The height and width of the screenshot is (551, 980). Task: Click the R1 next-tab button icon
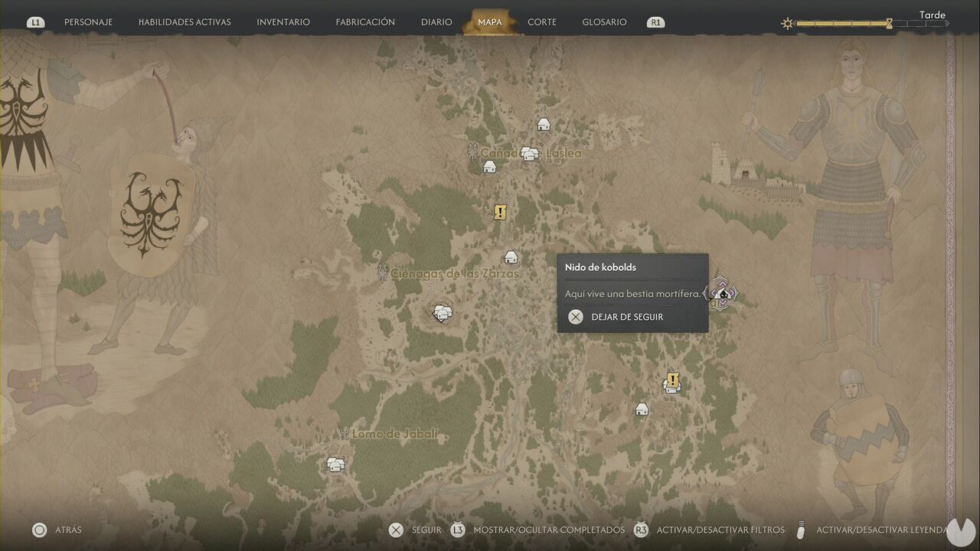pos(655,22)
